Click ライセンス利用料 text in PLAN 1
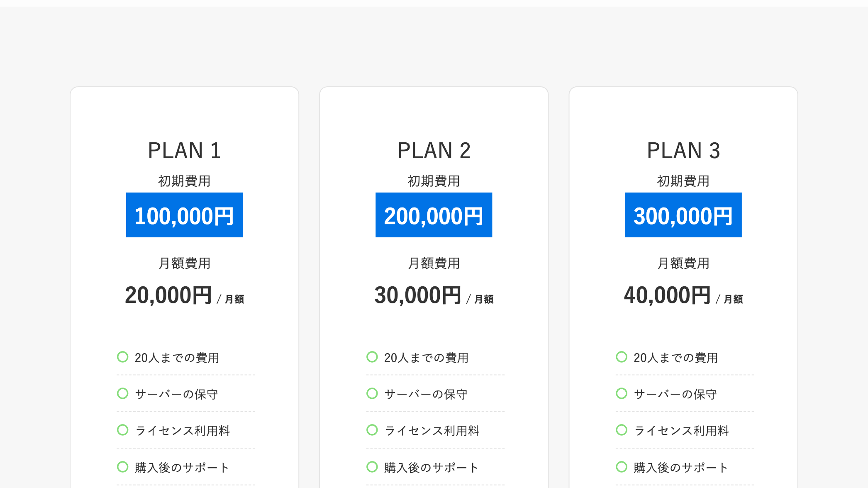Screen dimensions: 868x488 click(183, 431)
